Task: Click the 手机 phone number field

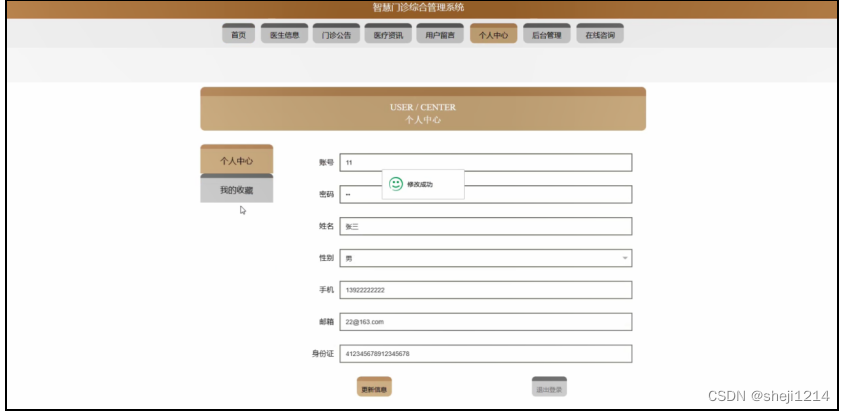Action: pos(486,290)
